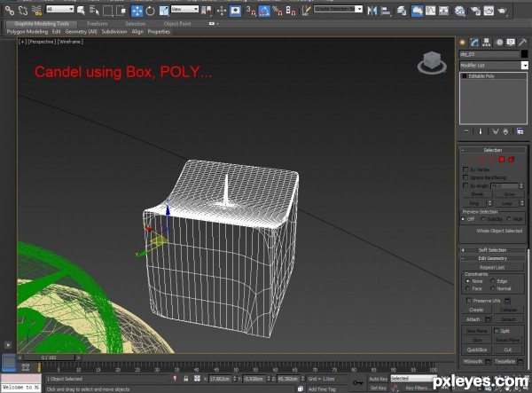Click the Repeat Last button
The height and width of the screenshot is (393, 532).
[x=492, y=267]
